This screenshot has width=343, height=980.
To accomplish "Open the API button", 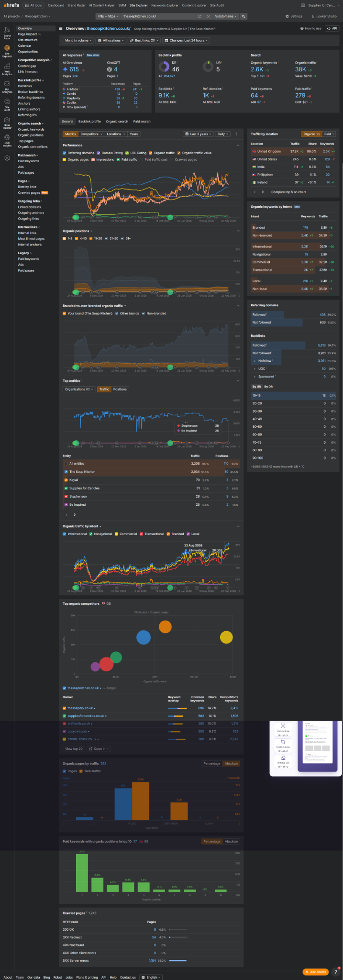I will [x=332, y=29].
